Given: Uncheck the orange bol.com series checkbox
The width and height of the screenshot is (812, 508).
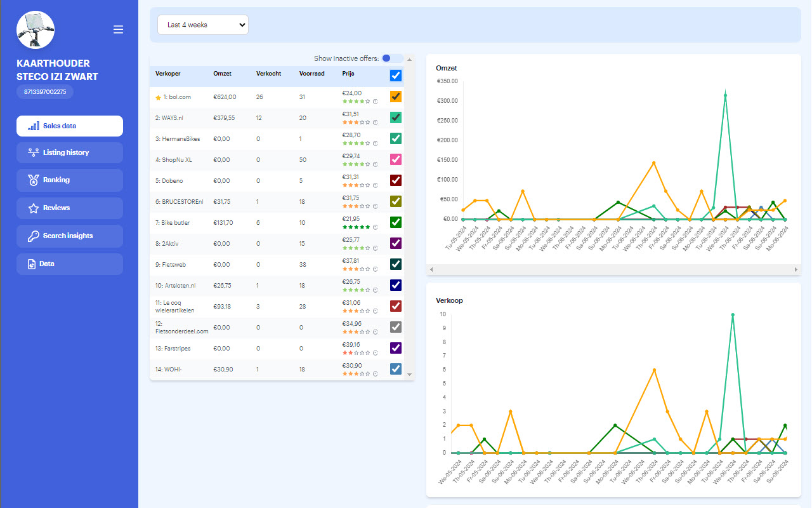Looking at the screenshot, I should (396, 97).
